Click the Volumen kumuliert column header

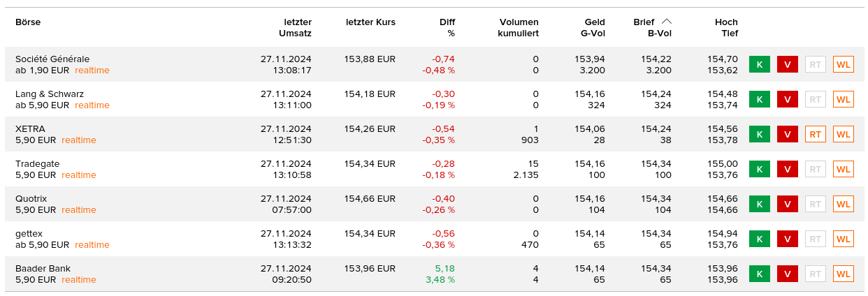point(518,27)
